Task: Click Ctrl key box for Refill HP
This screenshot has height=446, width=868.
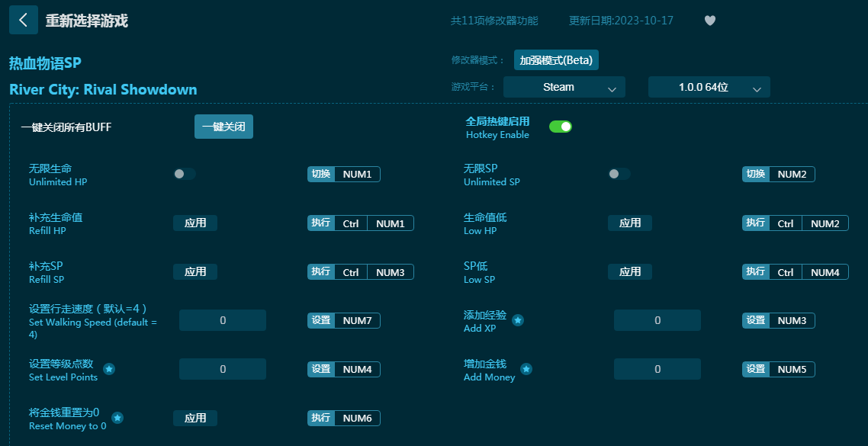Action: [350, 223]
